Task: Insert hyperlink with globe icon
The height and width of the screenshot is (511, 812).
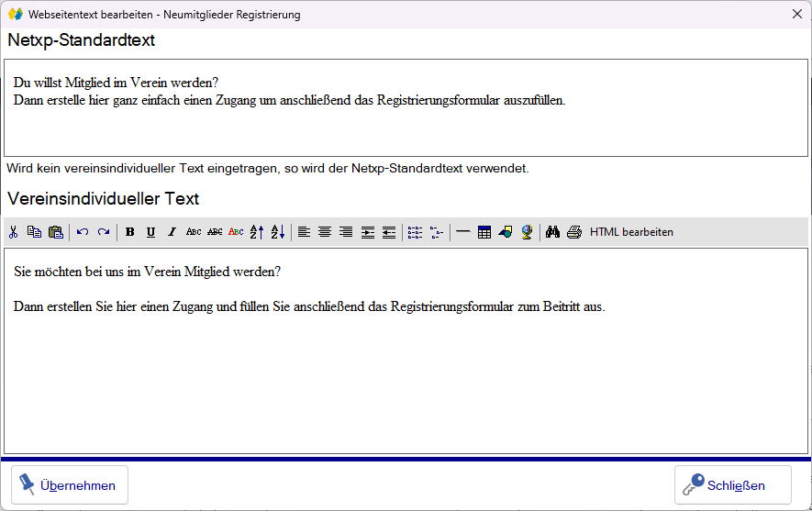Action: 527,232
